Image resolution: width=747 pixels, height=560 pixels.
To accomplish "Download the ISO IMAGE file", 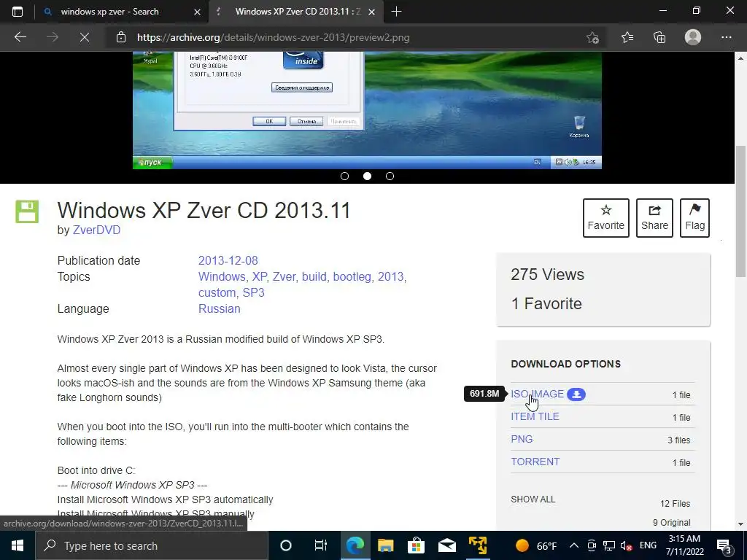I will (538, 394).
